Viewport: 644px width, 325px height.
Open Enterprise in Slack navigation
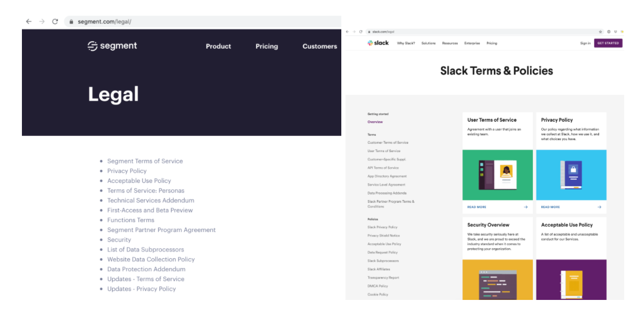[472, 43]
